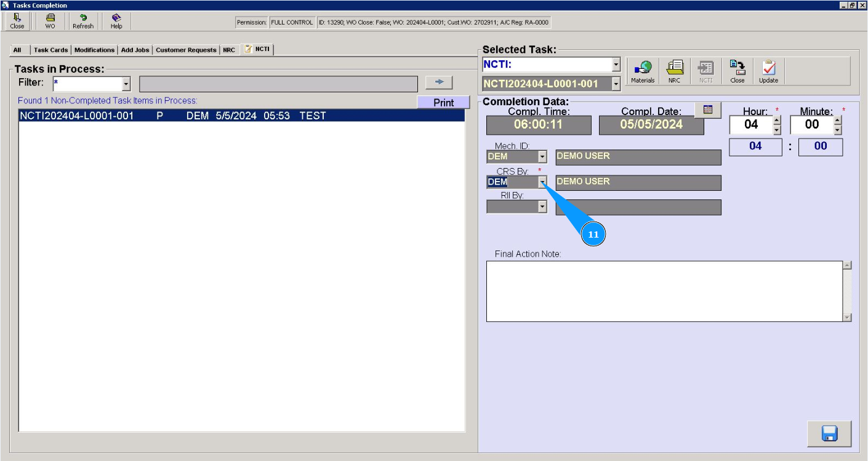Click the Final Action Note scroll down arrow
The image size is (868, 461).
pyautogui.click(x=847, y=317)
